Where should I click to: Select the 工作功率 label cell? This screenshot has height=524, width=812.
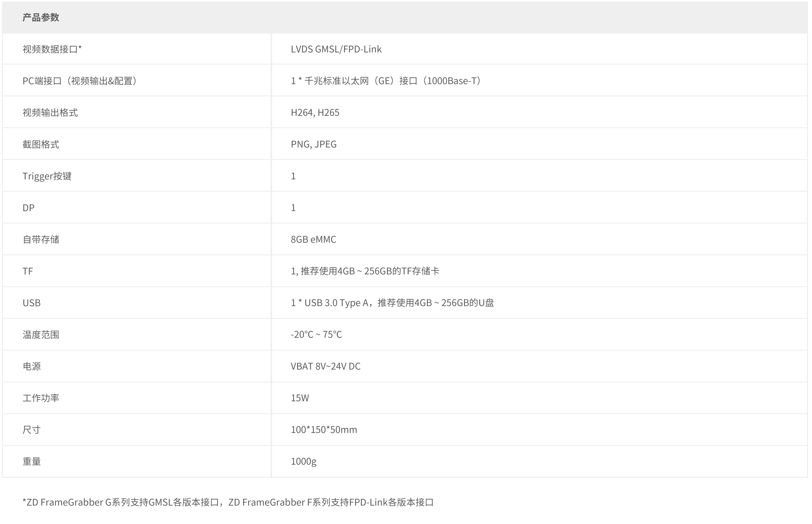pyautogui.click(x=137, y=398)
